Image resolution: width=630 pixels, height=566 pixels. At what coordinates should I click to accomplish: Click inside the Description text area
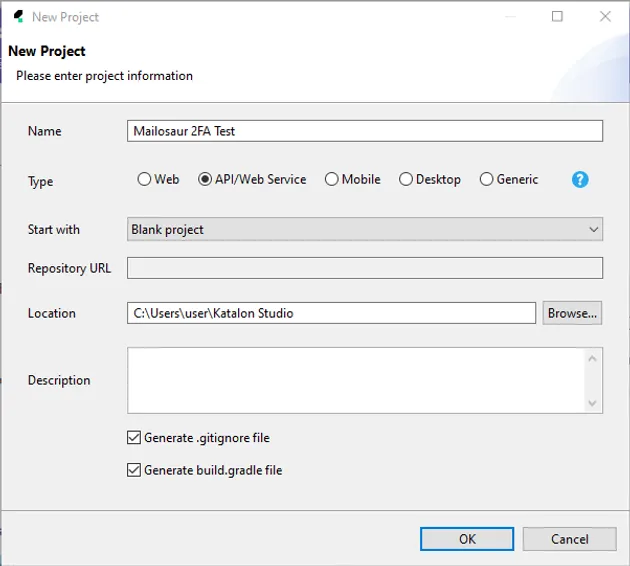(355, 380)
